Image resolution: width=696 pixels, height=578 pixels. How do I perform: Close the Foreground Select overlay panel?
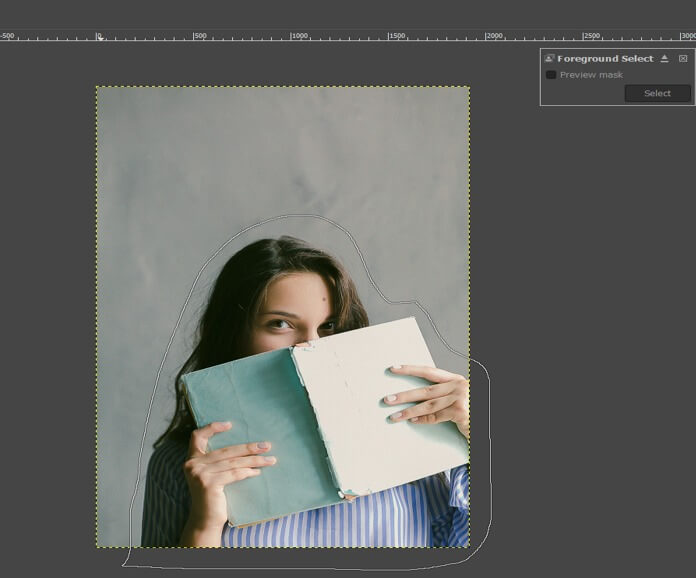click(x=683, y=59)
